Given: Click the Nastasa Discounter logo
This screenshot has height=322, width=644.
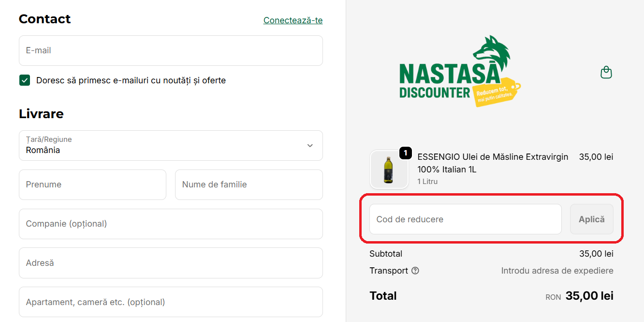Looking at the screenshot, I should [460, 70].
